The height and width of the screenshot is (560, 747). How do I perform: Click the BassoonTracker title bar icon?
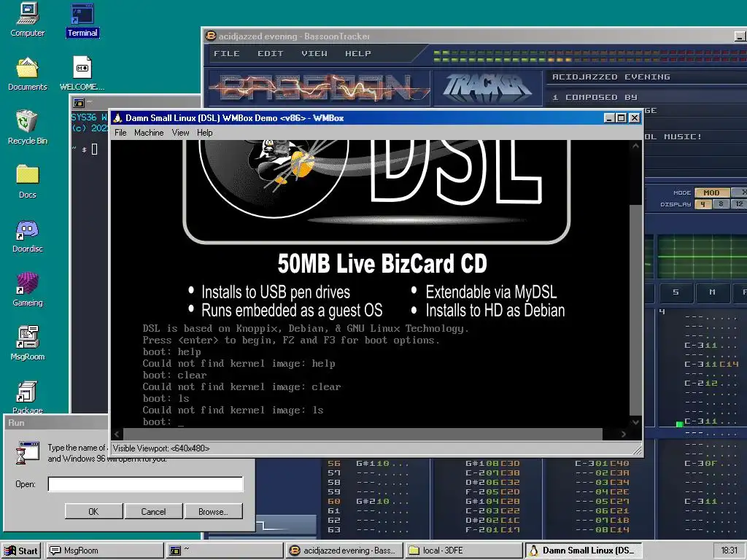pos(210,36)
